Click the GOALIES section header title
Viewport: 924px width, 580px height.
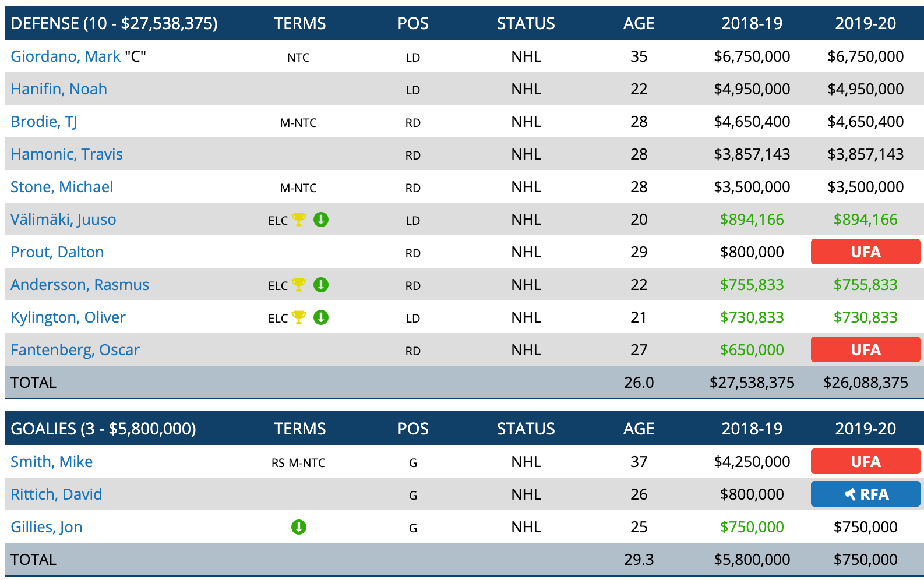(x=103, y=429)
